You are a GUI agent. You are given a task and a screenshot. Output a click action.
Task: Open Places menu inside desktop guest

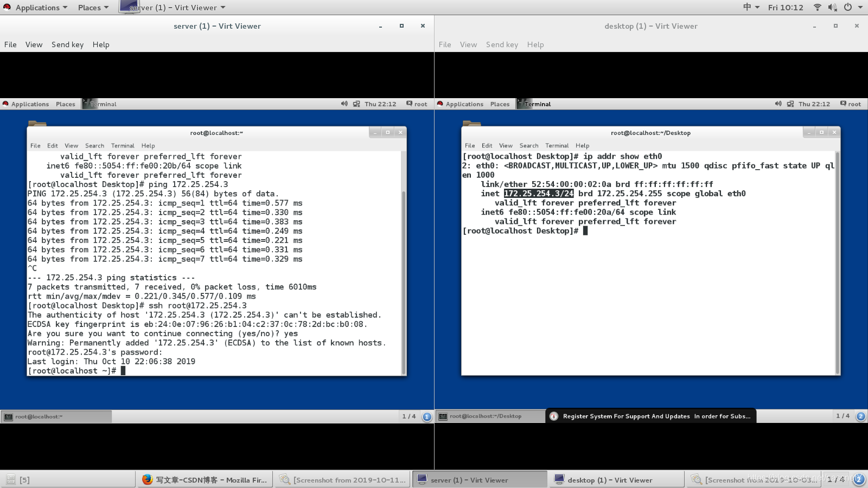500,104
